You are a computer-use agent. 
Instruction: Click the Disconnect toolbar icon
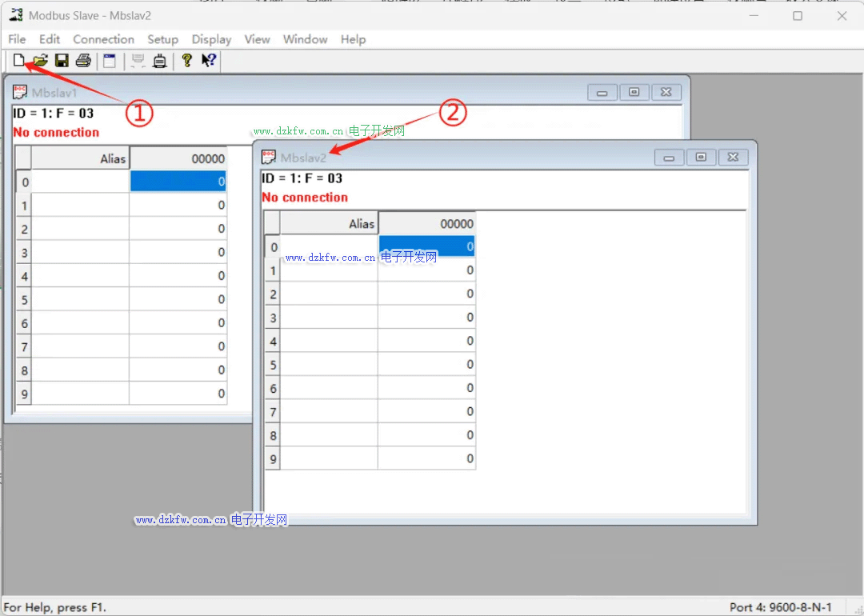tap(160, 60)
